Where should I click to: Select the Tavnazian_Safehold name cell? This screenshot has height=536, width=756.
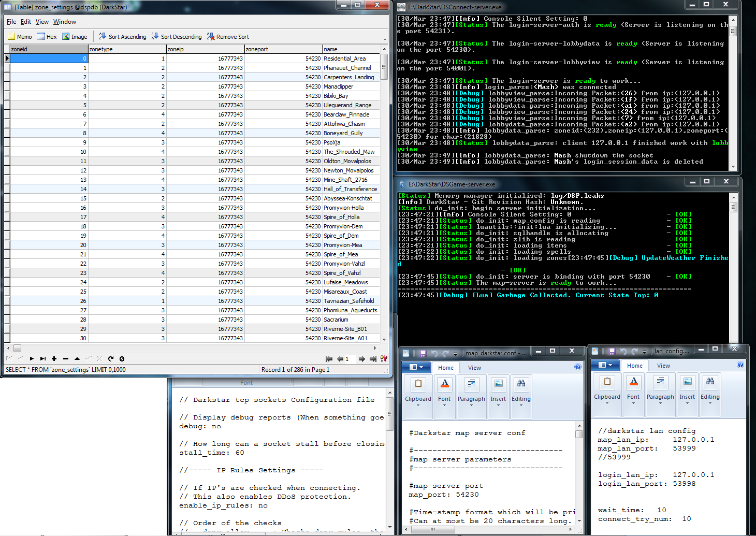351,301
